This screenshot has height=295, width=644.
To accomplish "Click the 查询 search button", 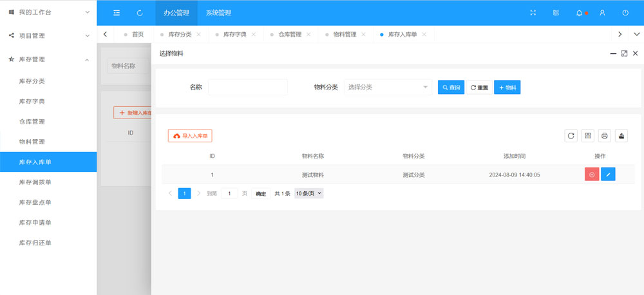I will tap(451, 87).
